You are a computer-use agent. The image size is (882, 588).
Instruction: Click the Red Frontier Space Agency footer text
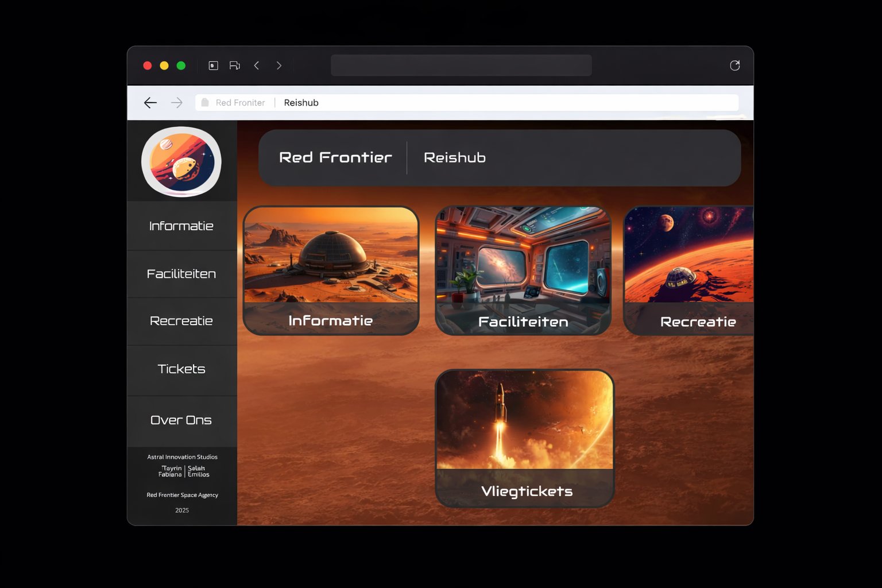(x=182, y=495)
